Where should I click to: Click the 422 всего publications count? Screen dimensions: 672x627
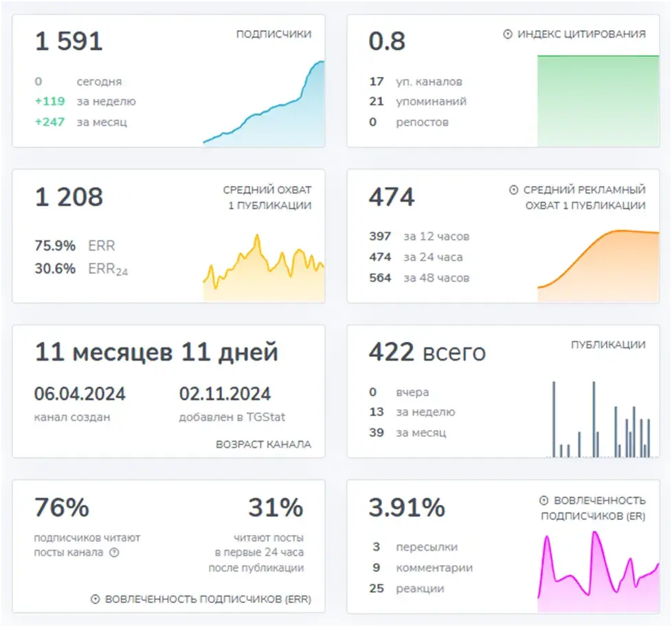(x=427, y=352)
